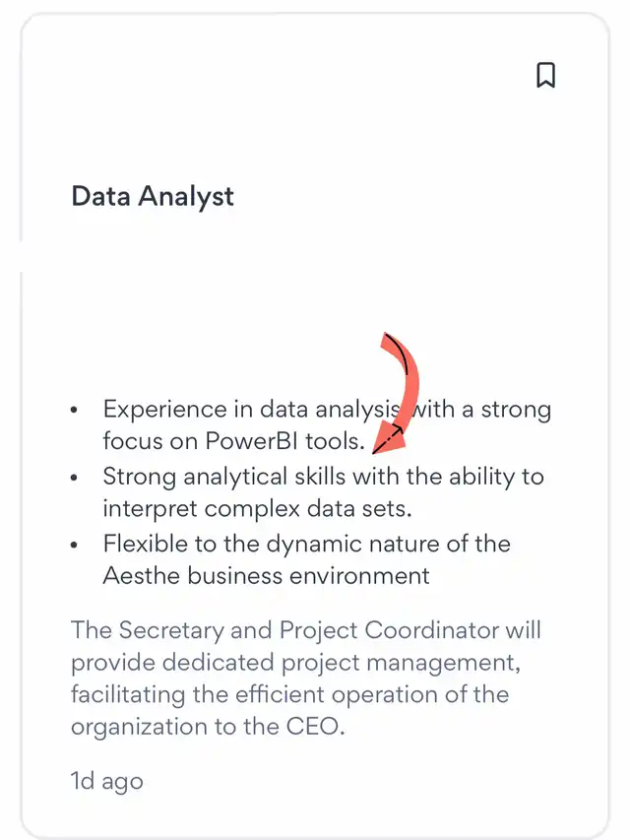Viewport: 630px width, 840px height.
Task: Click the '1d ago' timestamp
Action: click(107, 781)
